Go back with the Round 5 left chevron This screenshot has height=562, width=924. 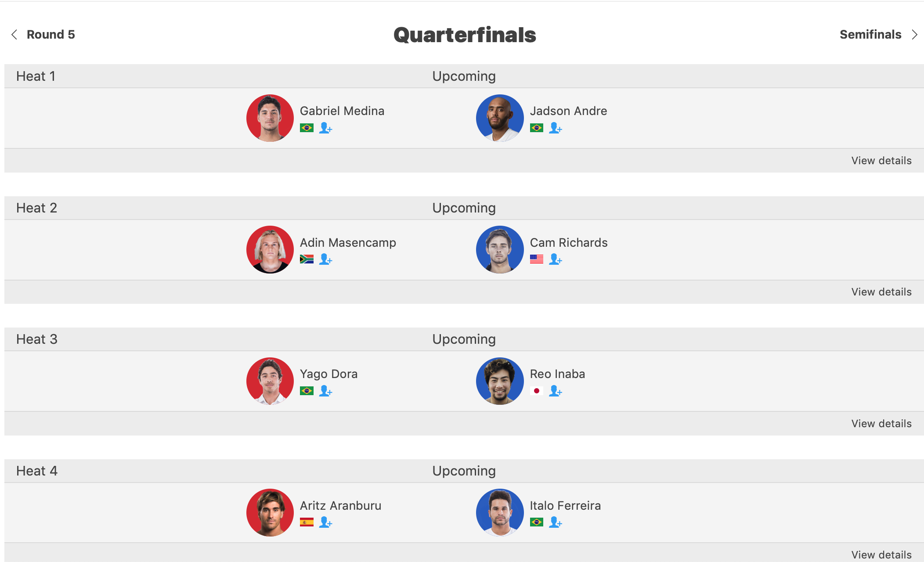point(14,35)
